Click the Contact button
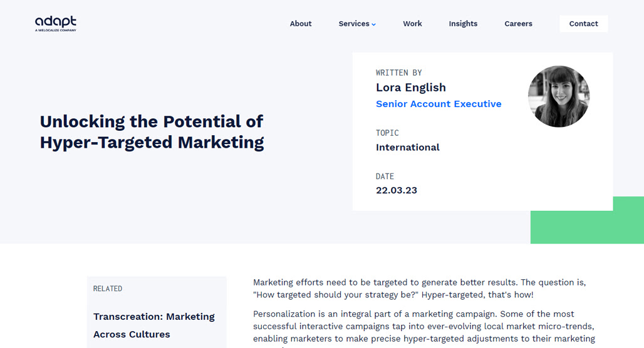Image resolution: width=644 pixels, height=348 pixels. pos(584,24)
